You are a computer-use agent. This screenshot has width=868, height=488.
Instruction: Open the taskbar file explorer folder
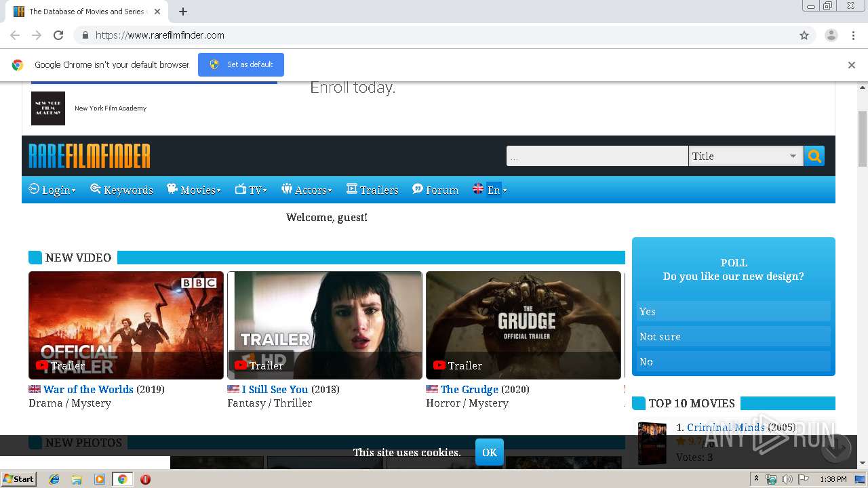click(x=77, y=479)
